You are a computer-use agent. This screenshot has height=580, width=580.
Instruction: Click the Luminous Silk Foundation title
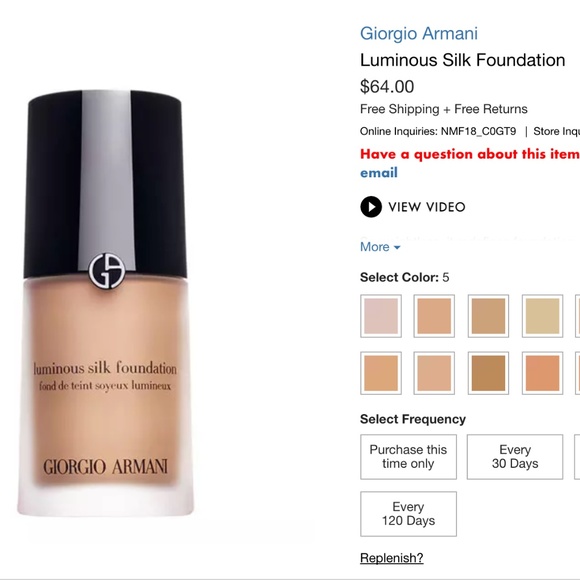462,60
